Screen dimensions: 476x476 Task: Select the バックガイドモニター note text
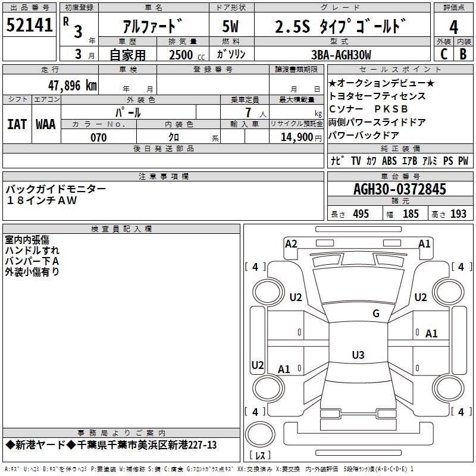click(x=57, y=189)
